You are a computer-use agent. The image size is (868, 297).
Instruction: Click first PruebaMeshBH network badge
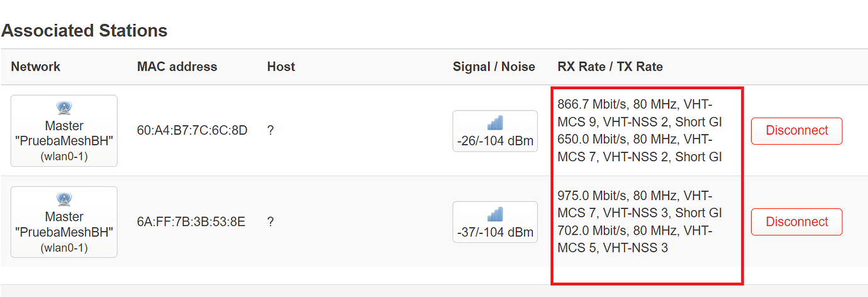[x=64, y=131]
